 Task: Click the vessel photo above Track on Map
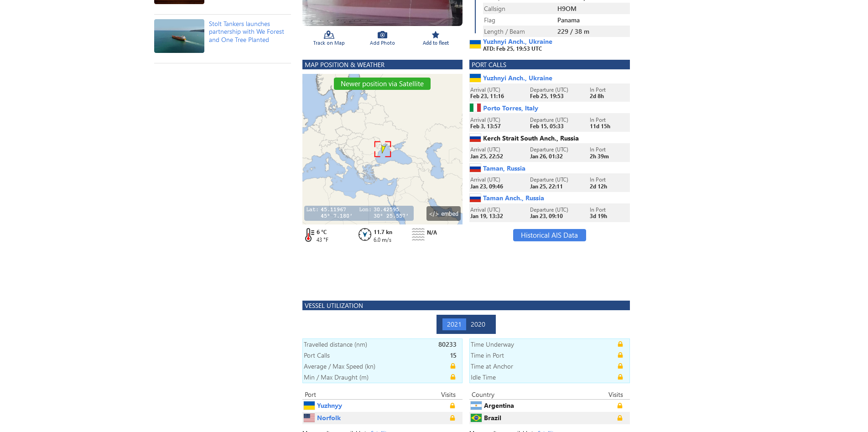pyautogui.click(x=382, y=12)
